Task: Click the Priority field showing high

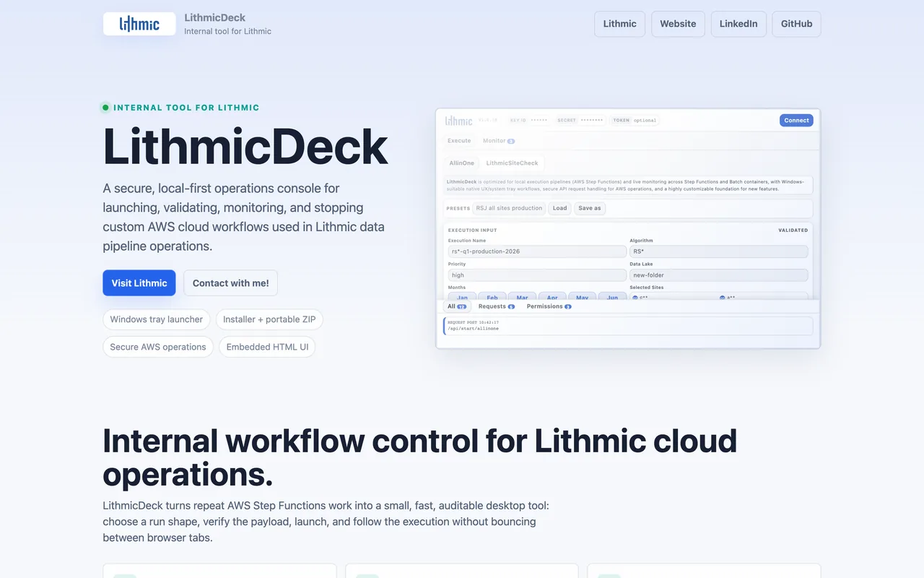Action: tap(537, 275)
